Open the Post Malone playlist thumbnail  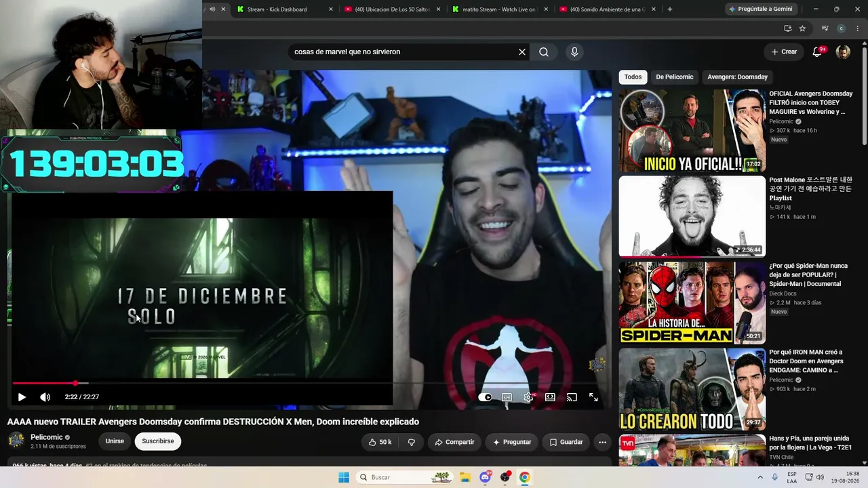pos(692,217)
